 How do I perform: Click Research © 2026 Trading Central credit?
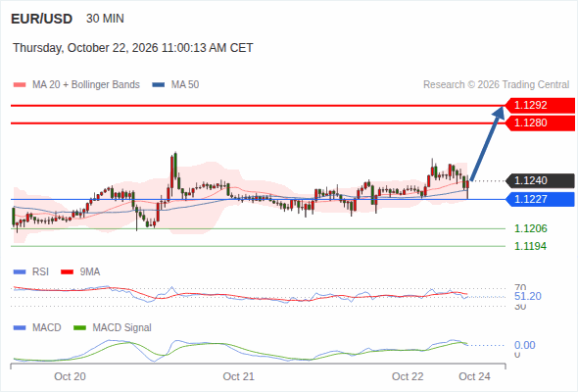coord(496,85)
